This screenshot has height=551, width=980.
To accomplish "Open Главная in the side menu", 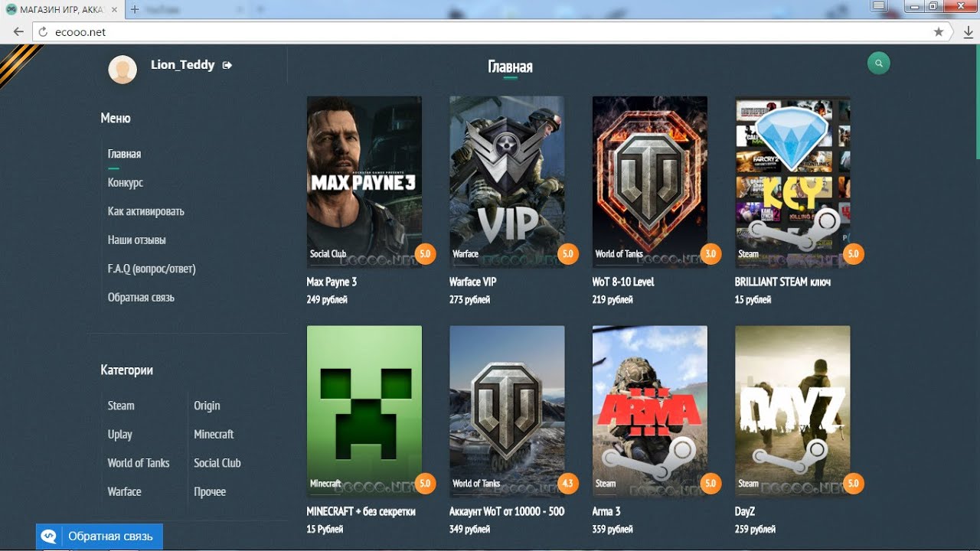I will 124,154.
